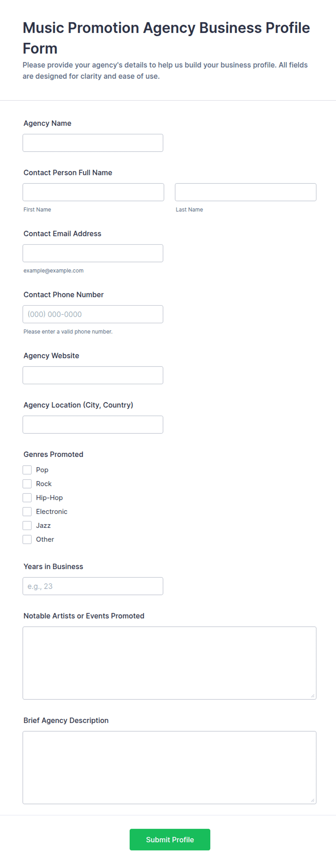The image size is (336, 868).
Task: Check the Pop genre checkbox
Action: pos(27,470)
